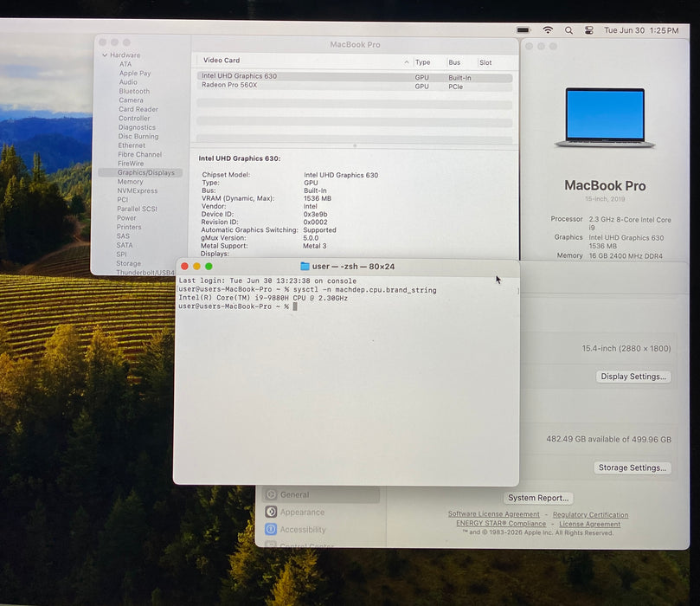This screenshot has height=606, width=700.
Task: Select Disc Burning in the sidebar
Action: coord(138,136)
